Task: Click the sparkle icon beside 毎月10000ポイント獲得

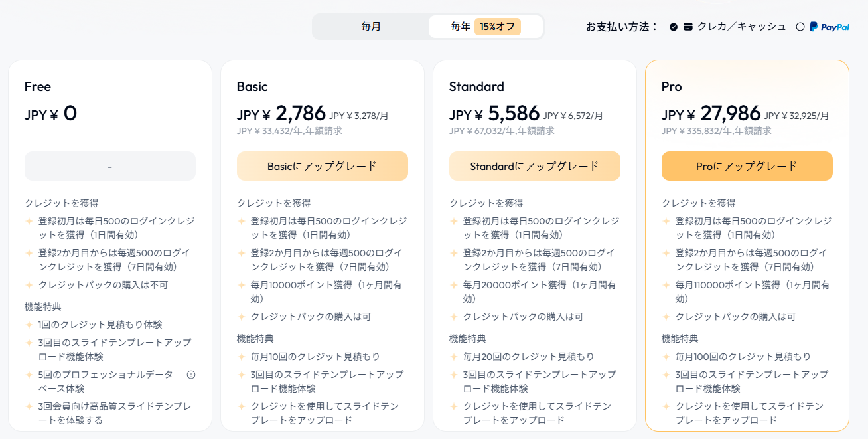Action: [x=242, y=285]
